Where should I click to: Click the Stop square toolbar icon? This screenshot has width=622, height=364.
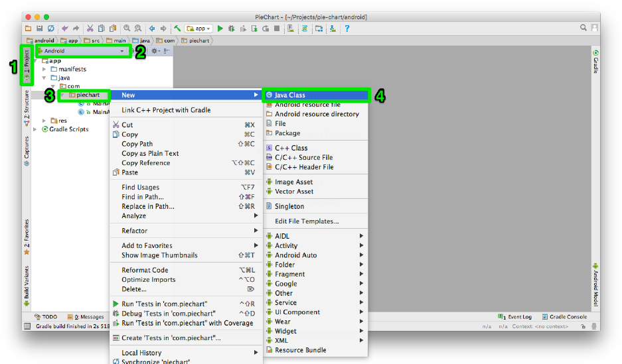[277, 29]
